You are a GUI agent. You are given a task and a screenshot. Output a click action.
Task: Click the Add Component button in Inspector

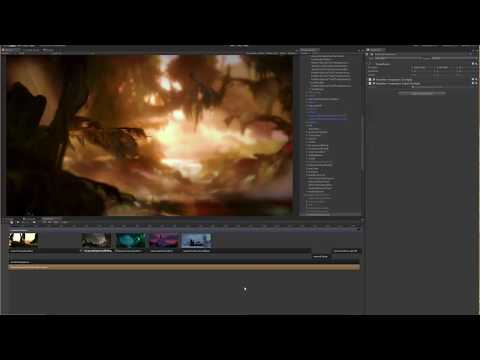pos(422,93)
